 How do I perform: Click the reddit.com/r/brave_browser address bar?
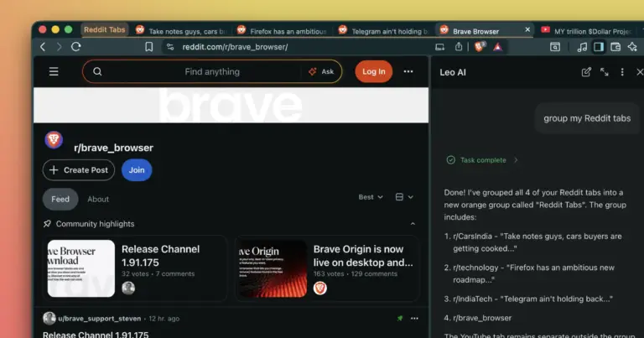click(235, 47)
